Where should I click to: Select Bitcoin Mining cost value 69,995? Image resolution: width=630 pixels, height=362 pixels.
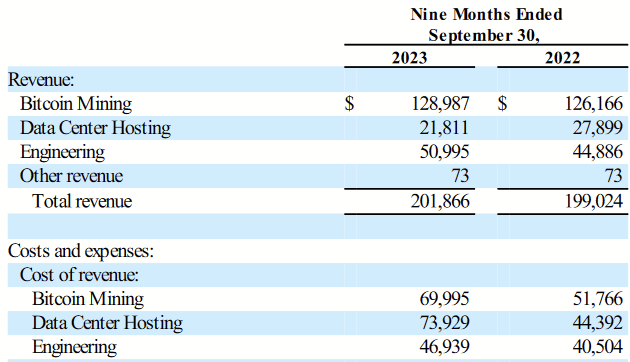tap(444, 299)
